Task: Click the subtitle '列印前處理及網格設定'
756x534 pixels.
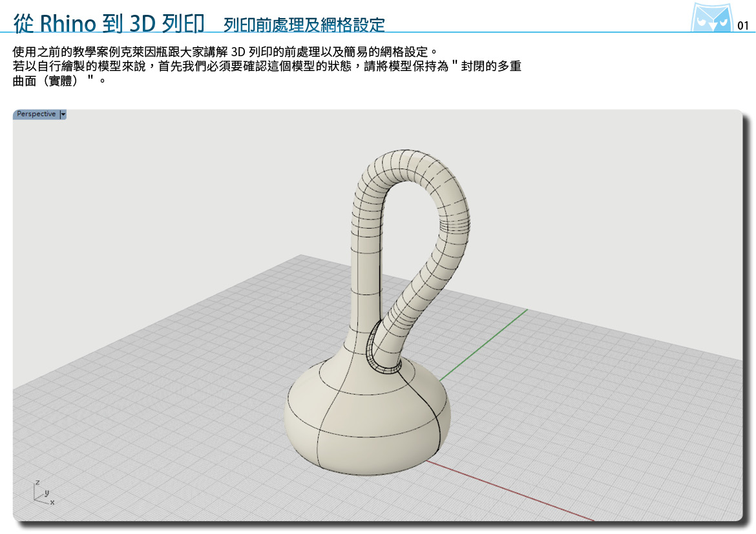Action: (x=304, y=25)
